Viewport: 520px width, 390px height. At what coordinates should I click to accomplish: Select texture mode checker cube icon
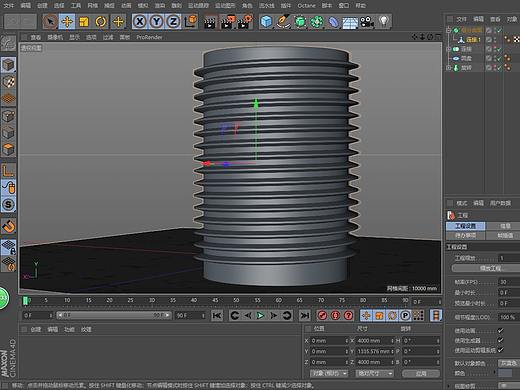click(x=8, y=82)
